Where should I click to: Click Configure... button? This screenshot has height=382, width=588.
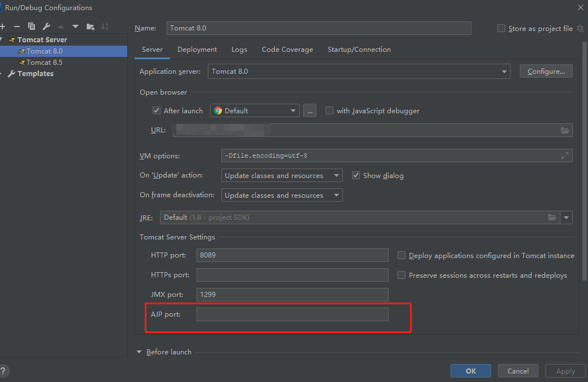(x=546, y=72)
